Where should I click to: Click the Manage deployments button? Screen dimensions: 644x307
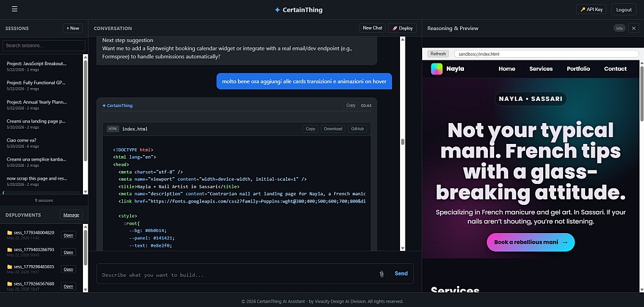71,215
